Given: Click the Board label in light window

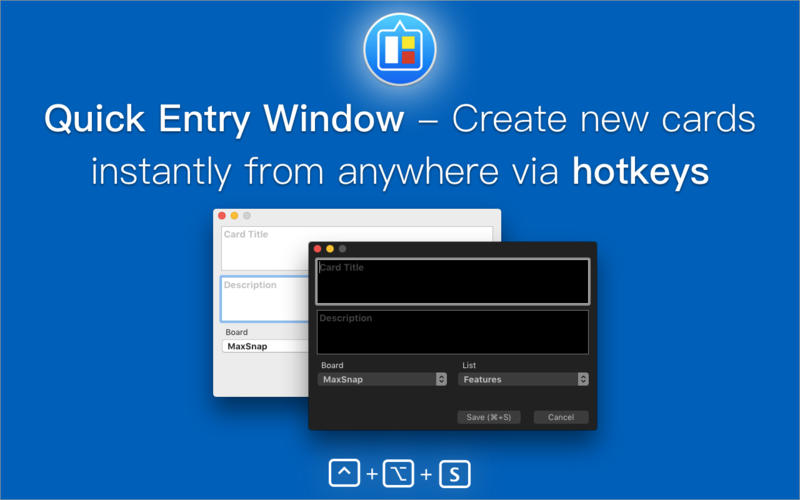Looking at the screenshot, I should click(x=237, y=332).
